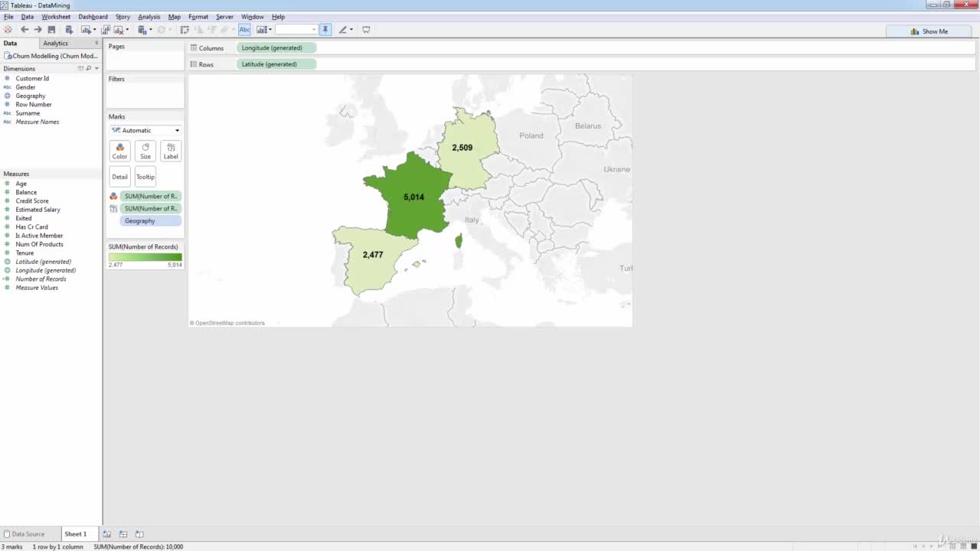980x551 pixels.
Task: Add a new dashboard from bottom tabs
Action: 123,534
